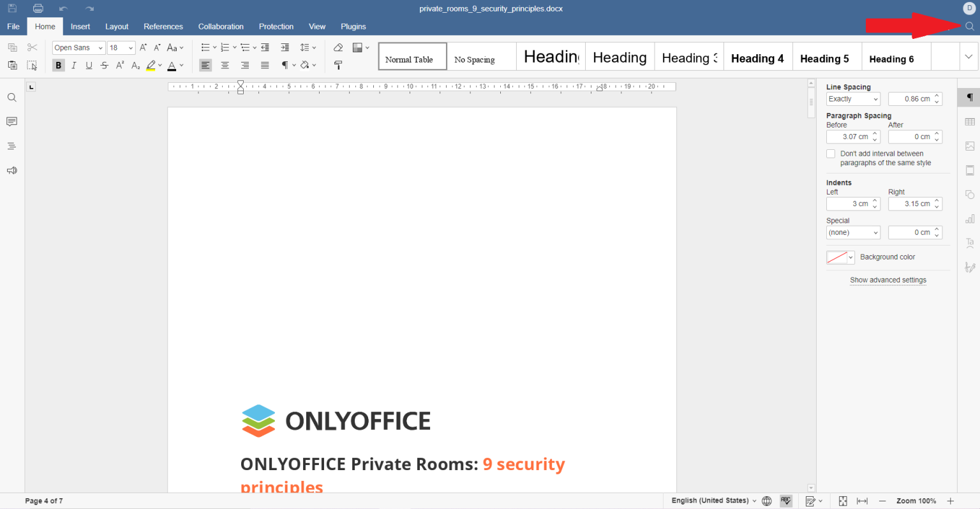980x509 pixels.
Task: Toggle bold formatting
Action: [x=58, y=64]
